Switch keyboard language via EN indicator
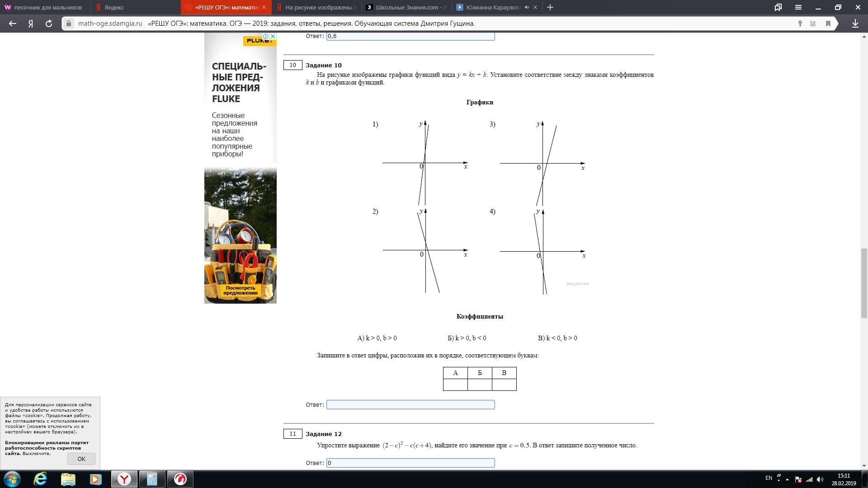The image size is (868, 488). tap(769, 478)
